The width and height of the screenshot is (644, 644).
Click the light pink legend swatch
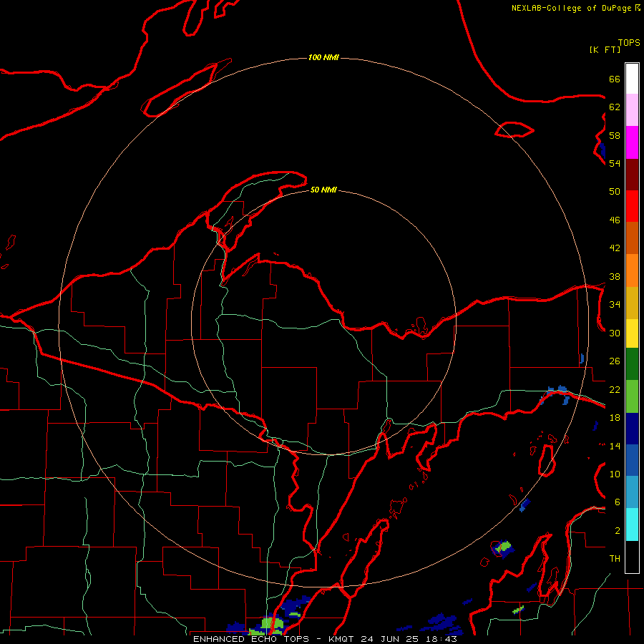[632, 110]
